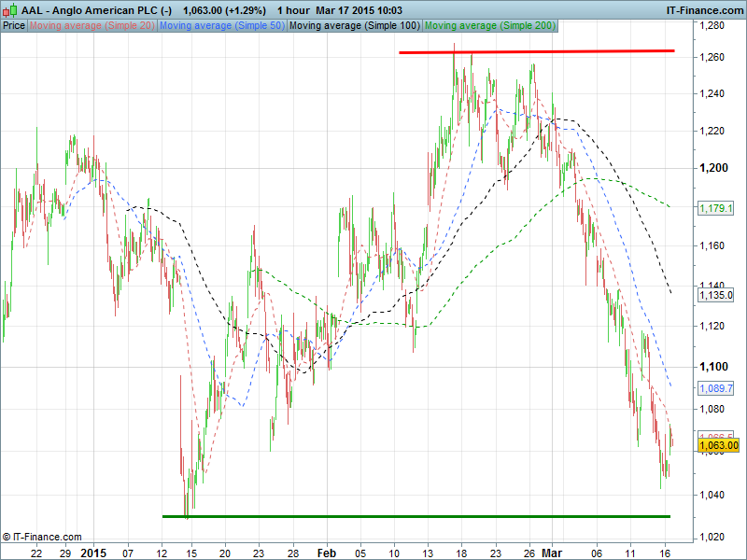The height and width of the screenshot is (560, 747).
Task: Click Moving average (Simple 100) label
Action: (x=354, y=25)
